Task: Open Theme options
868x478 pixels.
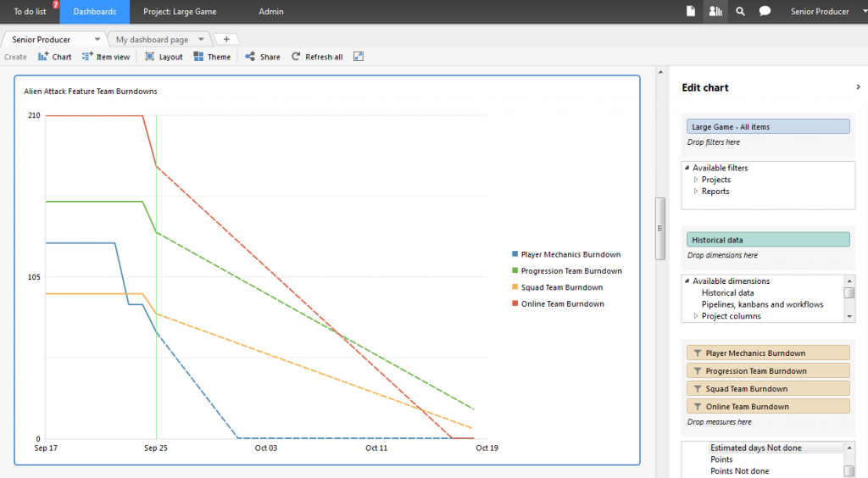Action: pyautogui.click(x=212, y=57)
